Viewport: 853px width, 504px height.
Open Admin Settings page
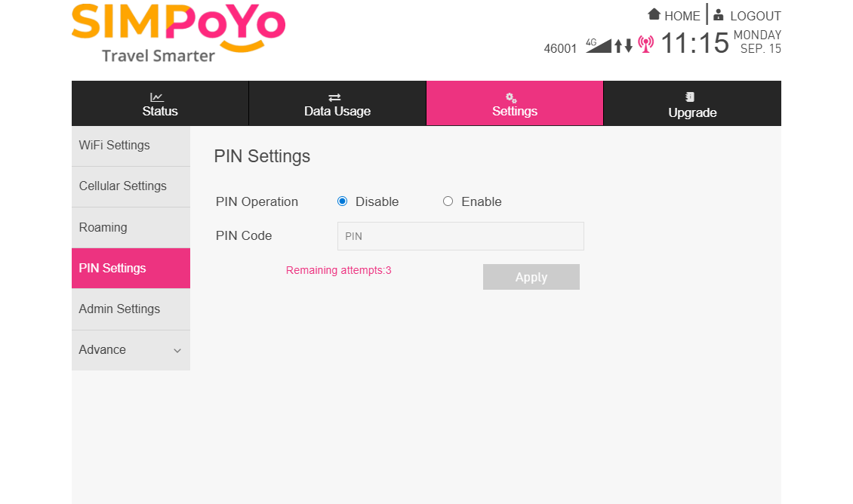point(120,309)
